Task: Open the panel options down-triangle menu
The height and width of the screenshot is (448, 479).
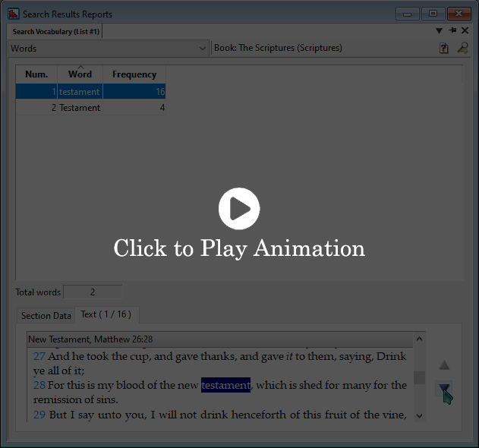Action: (440, 30)
